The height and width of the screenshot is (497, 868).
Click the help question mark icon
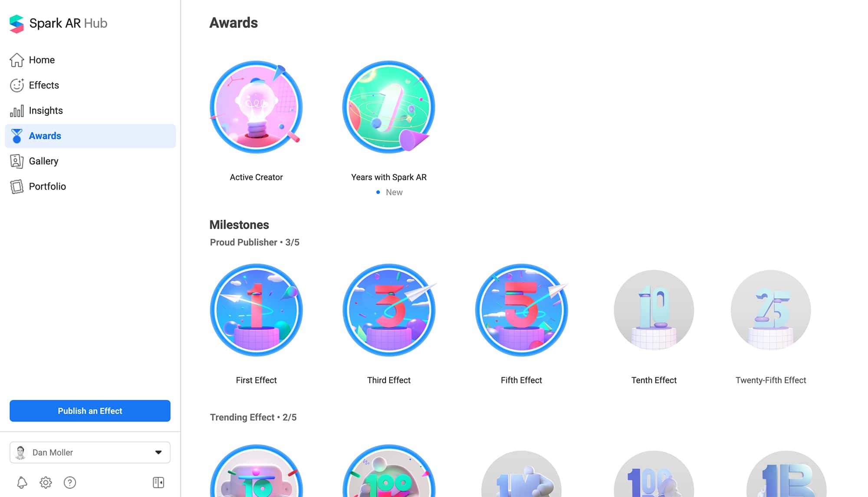pyautogui.click(x=70, y=482)
